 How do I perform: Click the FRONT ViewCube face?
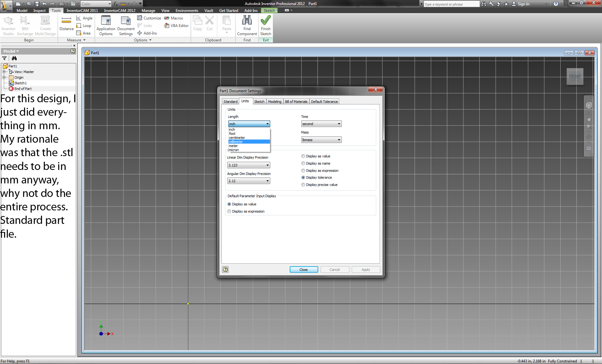[x=575, y=76]
